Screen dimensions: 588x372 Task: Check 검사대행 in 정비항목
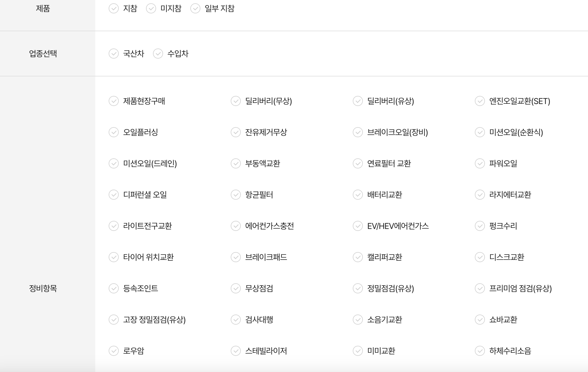(235, 320)
